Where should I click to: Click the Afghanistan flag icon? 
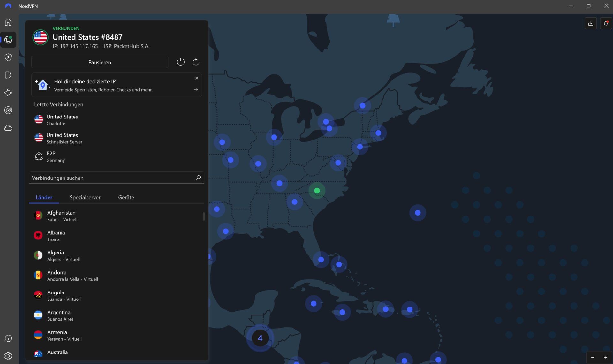point(38,216)
